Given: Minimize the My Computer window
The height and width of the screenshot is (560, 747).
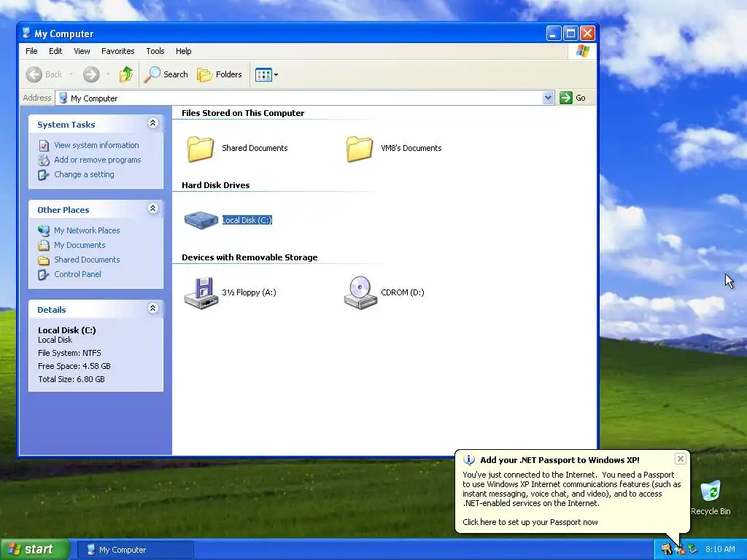Looking at the screenshot, I should [553, 34].
